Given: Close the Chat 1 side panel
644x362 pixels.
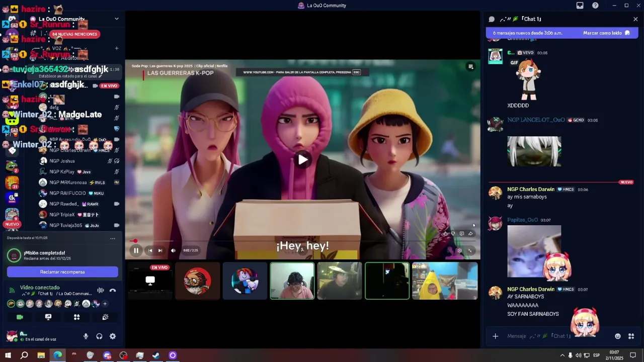Looking at the screenshot, I should point(635,19).
